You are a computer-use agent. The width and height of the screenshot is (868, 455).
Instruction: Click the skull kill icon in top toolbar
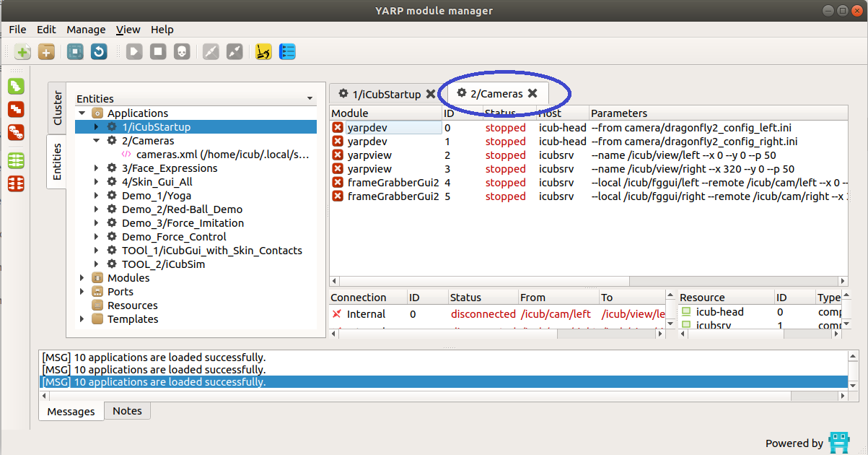(x=181, y=52)
